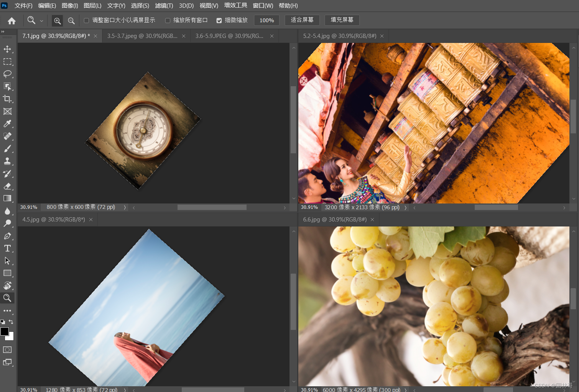The width and height of the screenshot is (579, 392).
Task: Click zoom percentage field in 7.1.jpg window
Action: (x=29, y=207)
